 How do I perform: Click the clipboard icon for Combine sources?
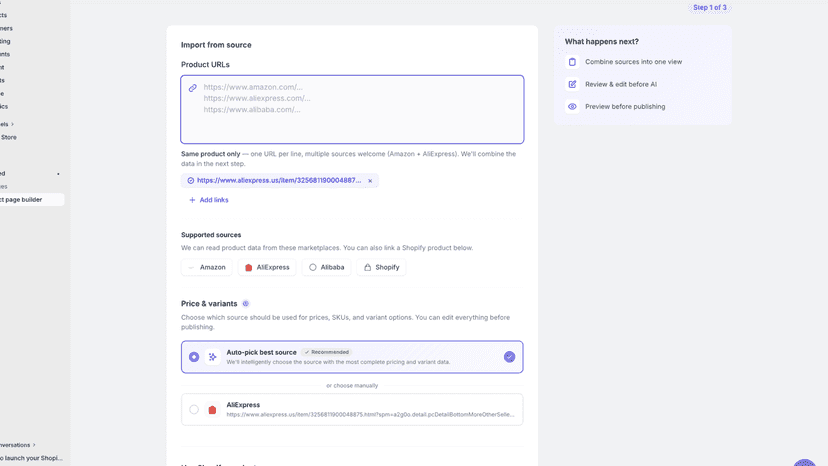point(572,62)
